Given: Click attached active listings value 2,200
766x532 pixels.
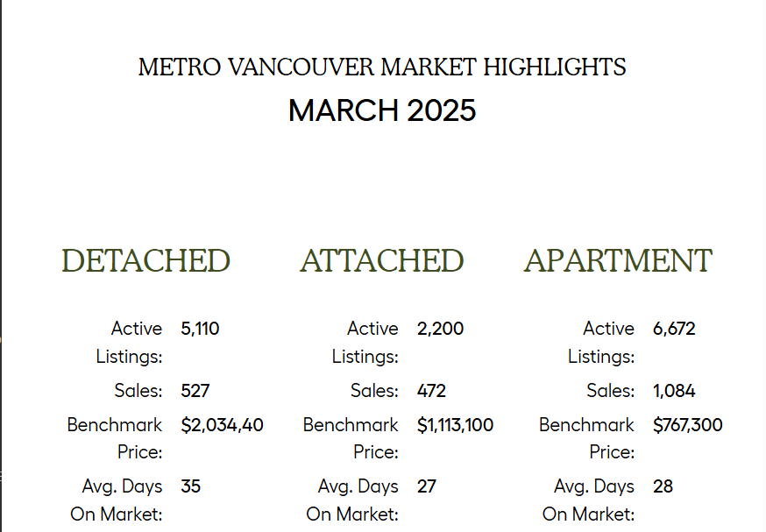Looking at the screenshot, I should 440,329.
